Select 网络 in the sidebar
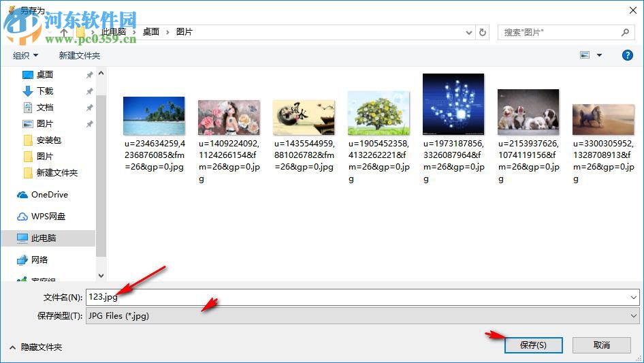This screenshot has height=363, width=644. coord(39,259)
